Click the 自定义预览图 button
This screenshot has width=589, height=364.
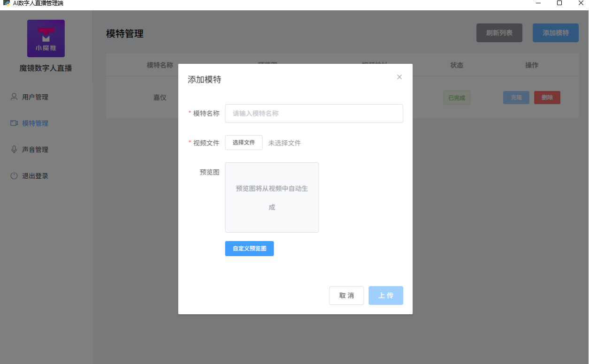point(249,249)
